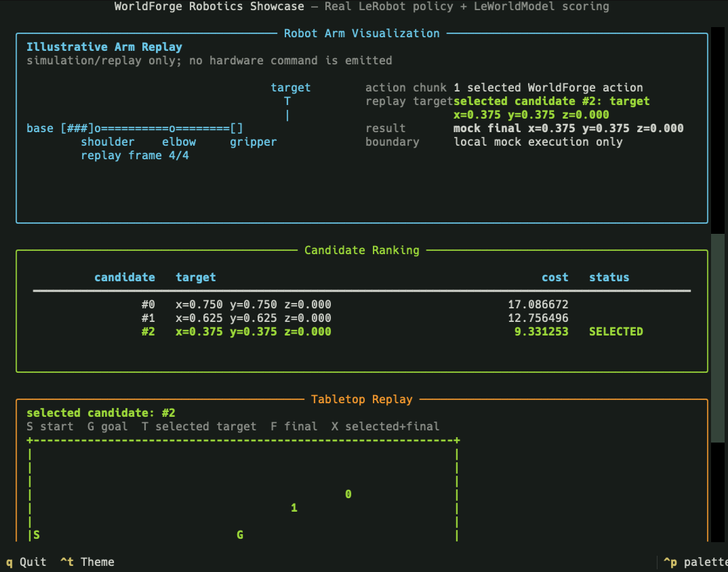The height and width of the screenshot is (572, 728).
Task: Click the S start legend entry
Action: pos(50,426)
